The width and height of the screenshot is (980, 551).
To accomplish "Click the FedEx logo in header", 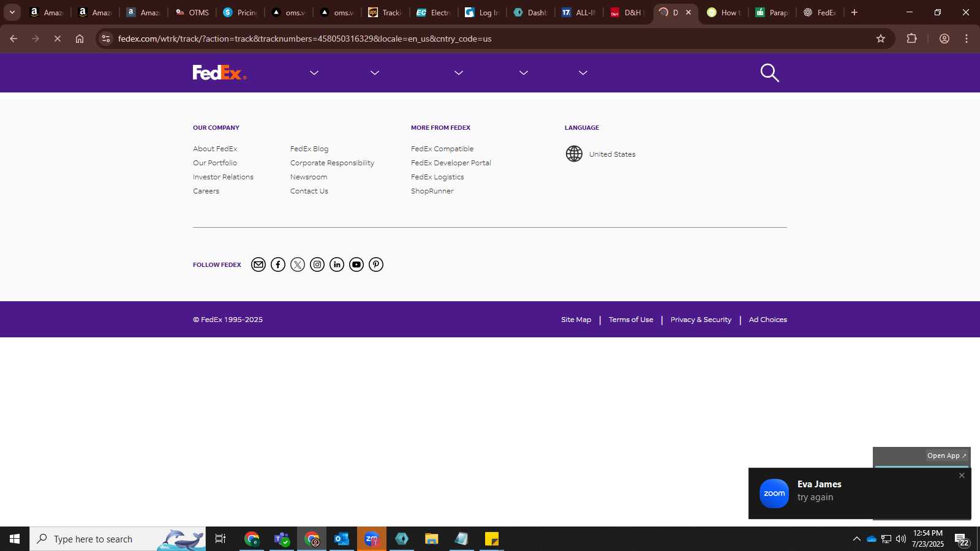I will coord(219,73).
